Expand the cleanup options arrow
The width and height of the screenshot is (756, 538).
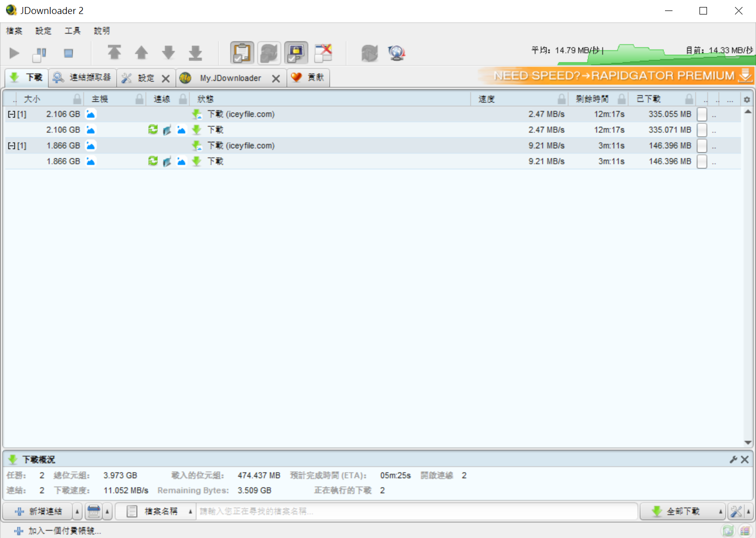click(x=107, y=512)
